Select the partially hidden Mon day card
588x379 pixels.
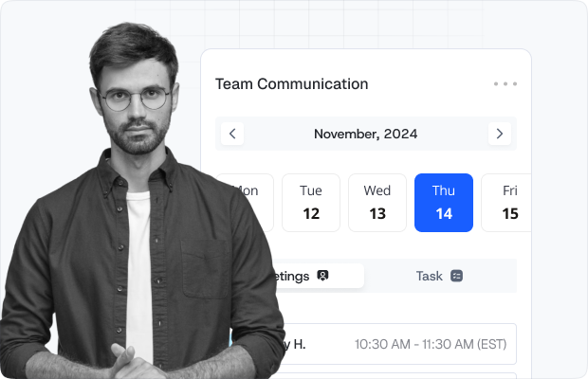pos(254,203)
